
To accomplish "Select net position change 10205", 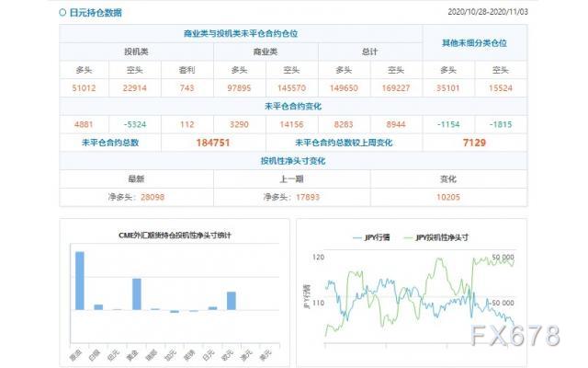I will tap(448, 197).
